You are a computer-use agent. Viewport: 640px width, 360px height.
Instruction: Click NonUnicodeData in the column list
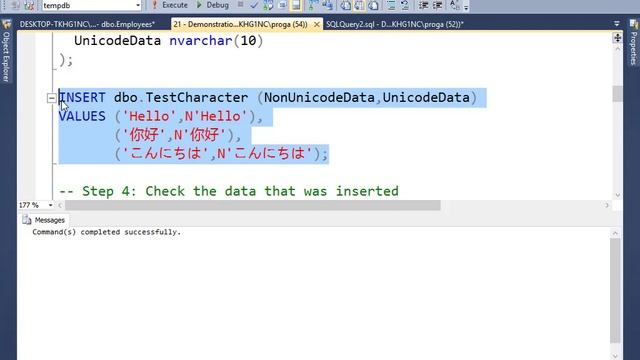click(x=319, y=98)
